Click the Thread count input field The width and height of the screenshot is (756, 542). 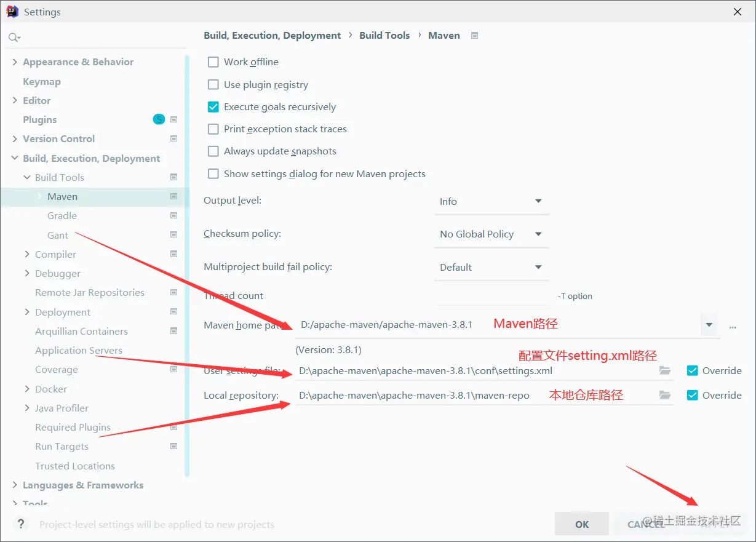pyautogui.click(x=491, y=296)
